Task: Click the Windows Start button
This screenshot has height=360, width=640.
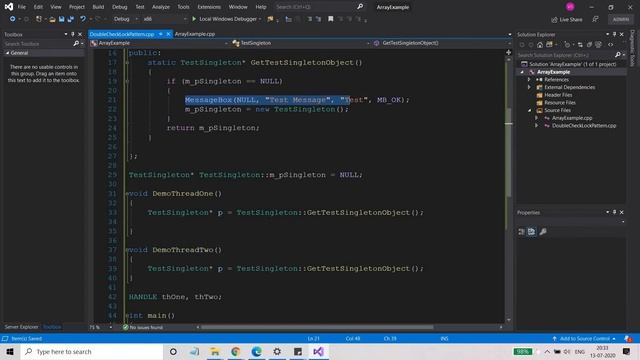Action: point(10,351)
